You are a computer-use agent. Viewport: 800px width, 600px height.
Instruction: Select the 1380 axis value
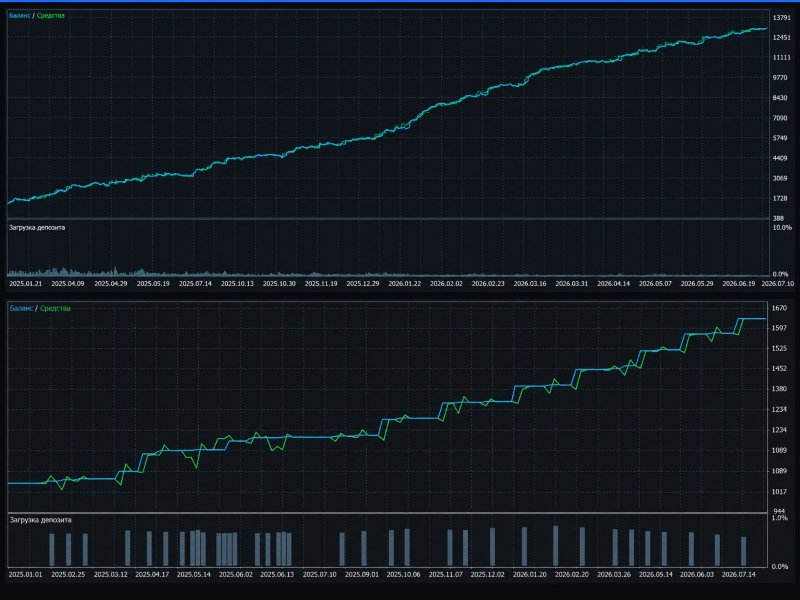point(779,389)
